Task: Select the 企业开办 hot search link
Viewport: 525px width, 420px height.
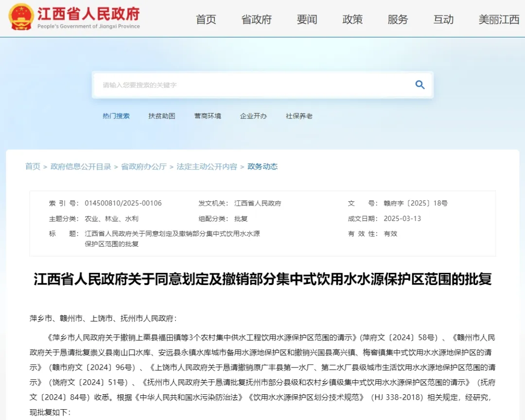Action: coord(253,116)
